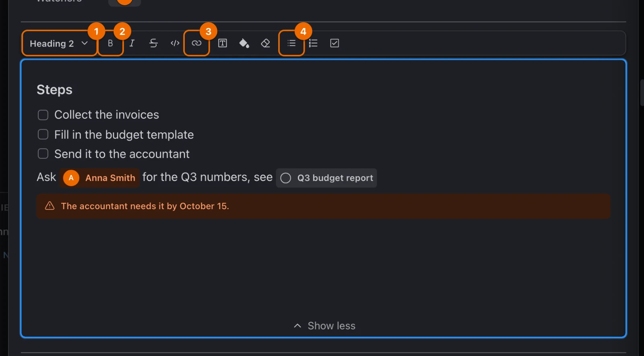Click the status circle in Q3 budget report
This screenshot has height=356, width=644.
point(286,178)
